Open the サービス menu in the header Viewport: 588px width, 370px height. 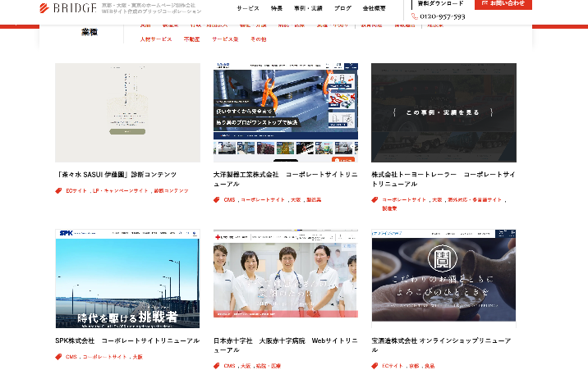pos(247,8)
